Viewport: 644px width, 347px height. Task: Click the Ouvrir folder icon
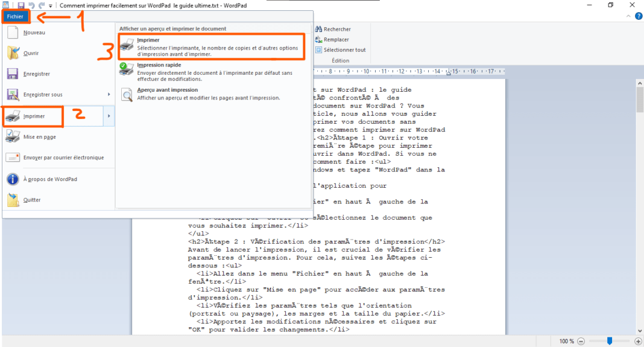pyautogui.click(x=13, y=53)
